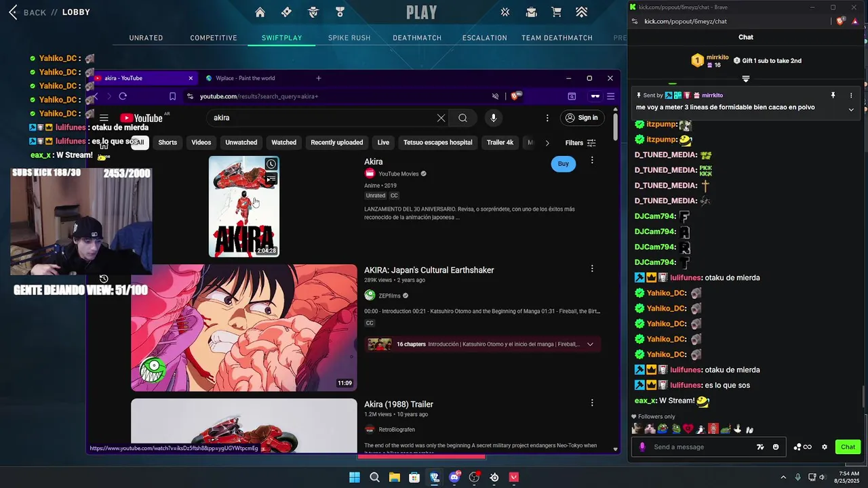
Task: Open YouTube hamburger guide menu
Action: 104,118
